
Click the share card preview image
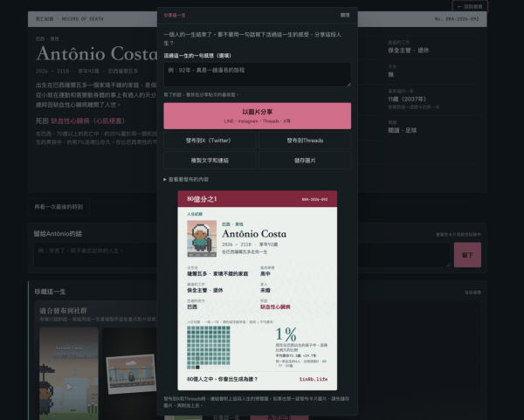click(257, 291)
